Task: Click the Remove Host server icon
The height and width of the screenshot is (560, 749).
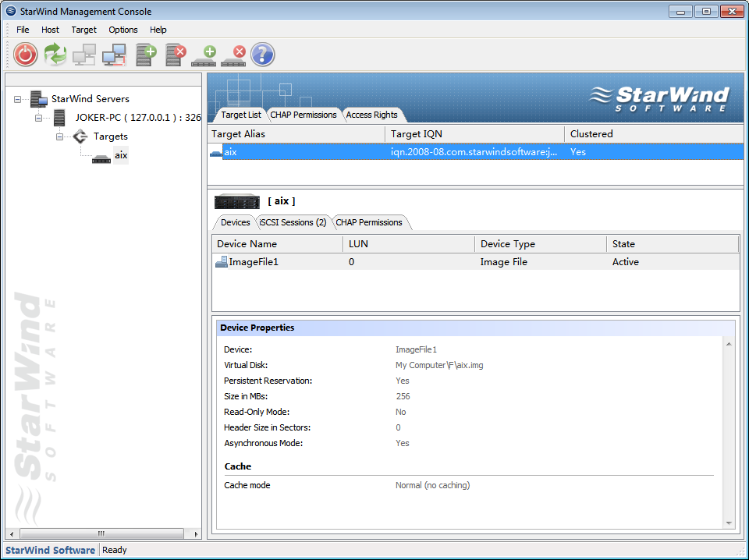Action: [176, 55]
